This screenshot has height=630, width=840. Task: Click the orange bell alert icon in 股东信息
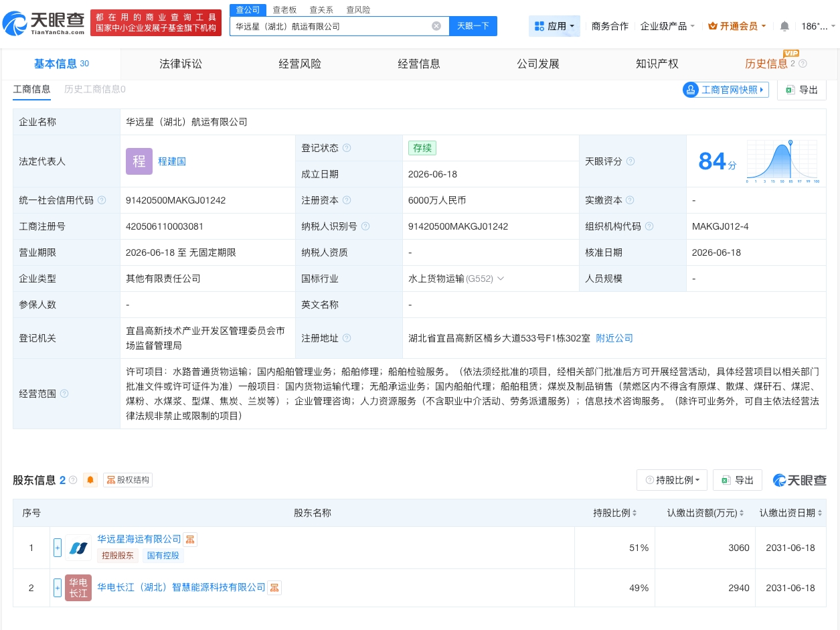90,480
